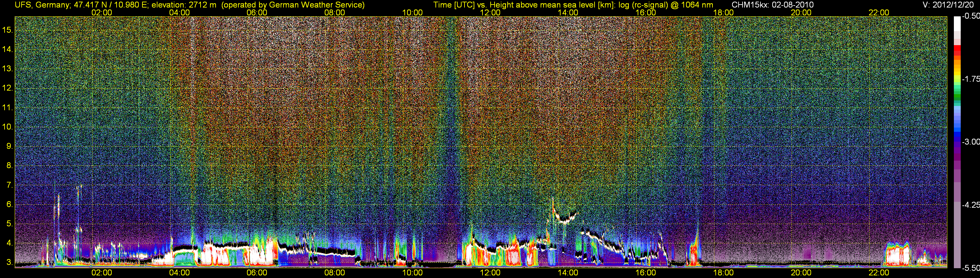Image resolution: width=980 pixels, height=278 pixels.
Task: Click the '02:00' label on the bottom time axis
Action: [102, 273]
